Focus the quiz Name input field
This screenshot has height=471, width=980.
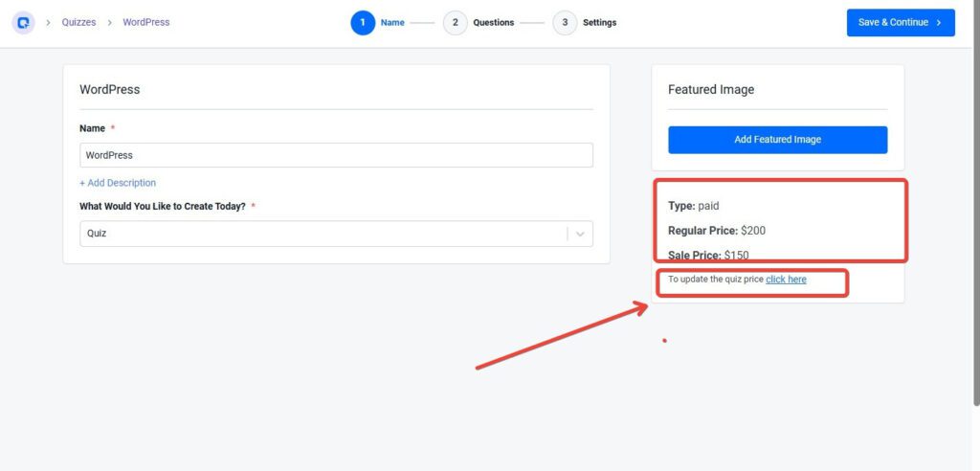(336, 155)
